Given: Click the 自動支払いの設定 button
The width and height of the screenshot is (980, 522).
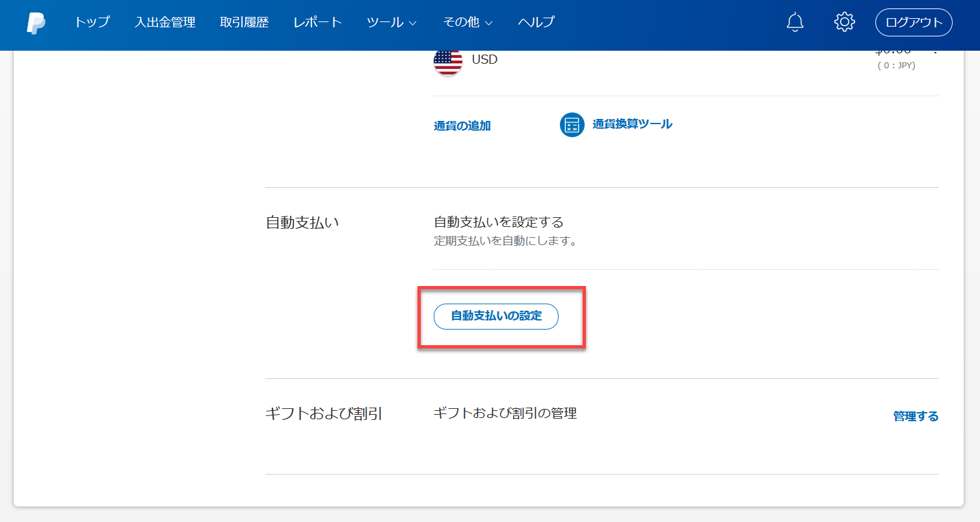Looking at the screenshot, I should pos(496,317).
